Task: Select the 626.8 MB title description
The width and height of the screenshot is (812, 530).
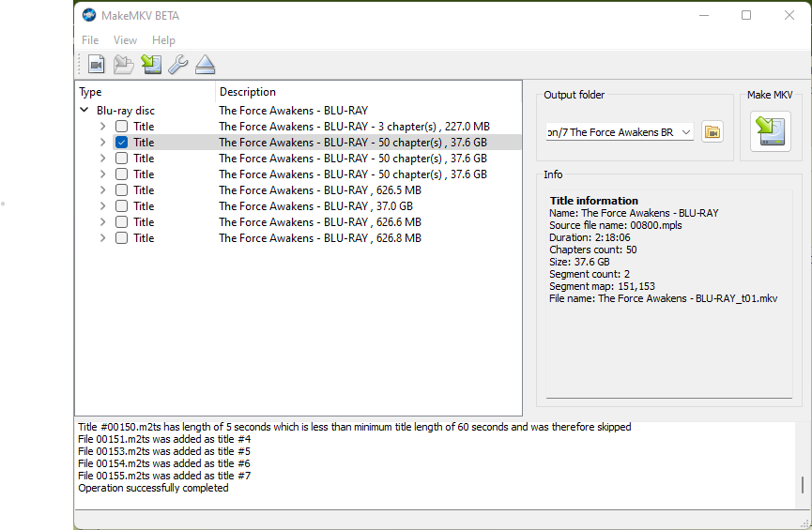Action: (320, 238)
